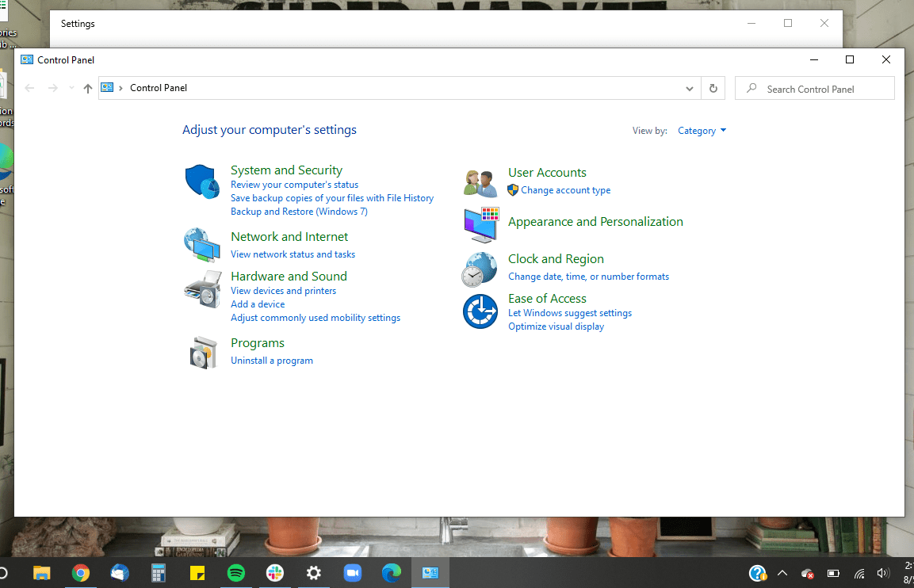Click the Network and Internet monitors icon
This screenshot has height=588, width=914.
(202, 246)
